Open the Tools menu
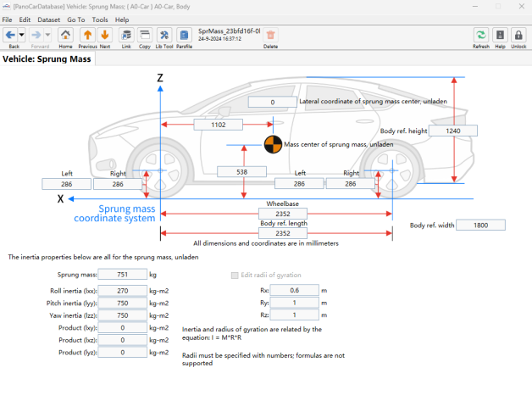Image resolution: width=532 pixels, height=412 pixels. pos(100,19)
